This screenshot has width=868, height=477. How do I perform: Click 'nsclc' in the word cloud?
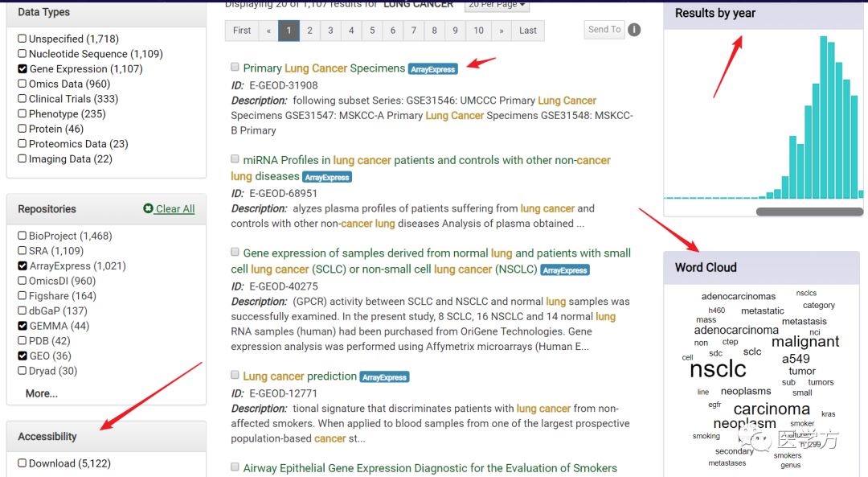click(718, 369)
